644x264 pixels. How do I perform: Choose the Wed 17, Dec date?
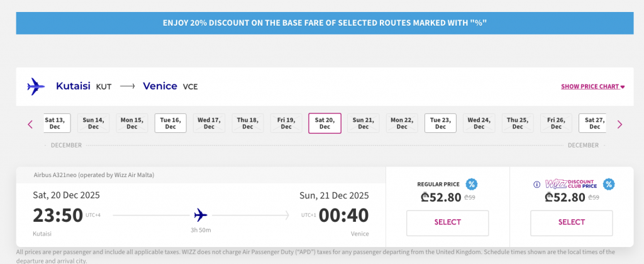pyautogui.click(x=209, y=123)
